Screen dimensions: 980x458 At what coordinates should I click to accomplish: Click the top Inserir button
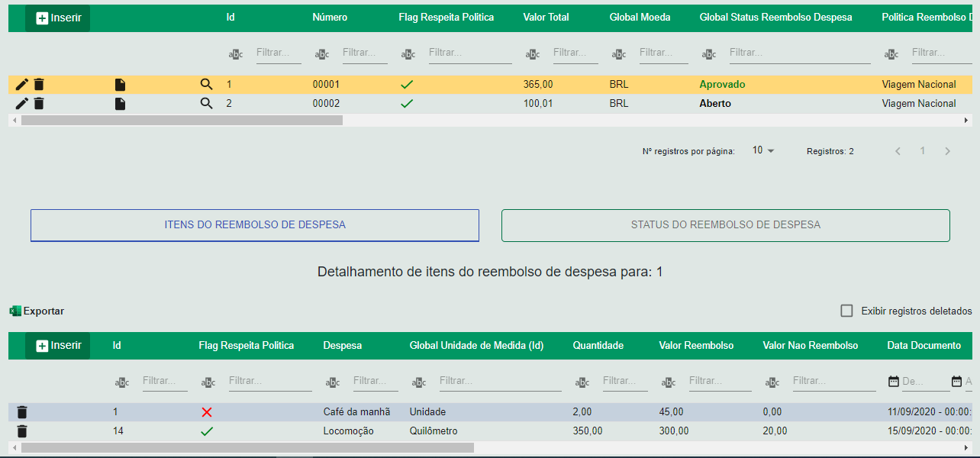58,18
